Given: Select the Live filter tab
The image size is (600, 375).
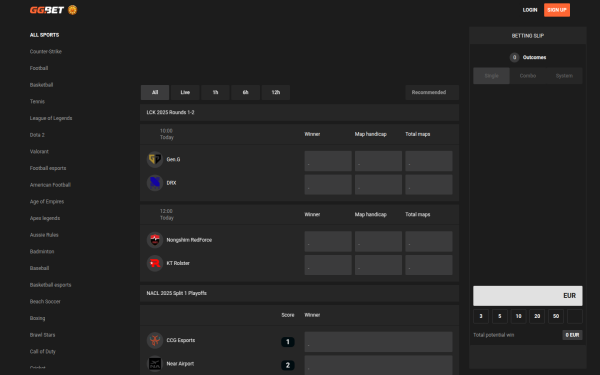Looking at the screenshot, I should tap(185, 92).
